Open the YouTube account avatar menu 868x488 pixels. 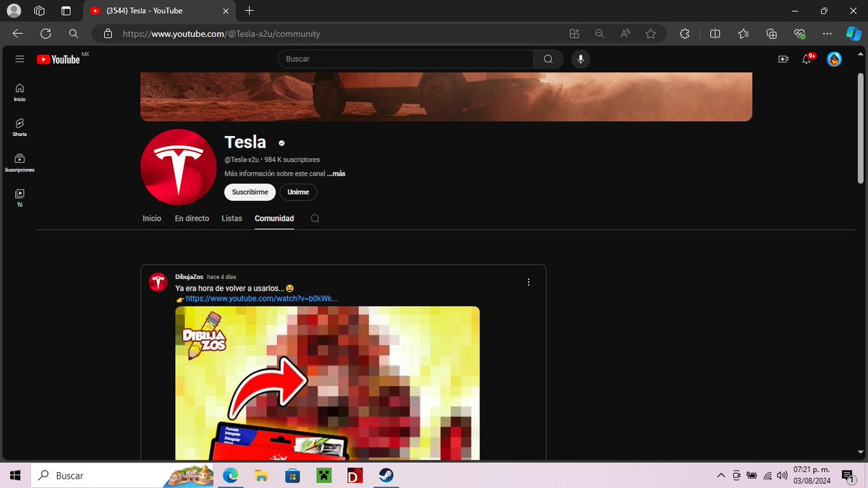pyautogui.click(x=834, y=59)
